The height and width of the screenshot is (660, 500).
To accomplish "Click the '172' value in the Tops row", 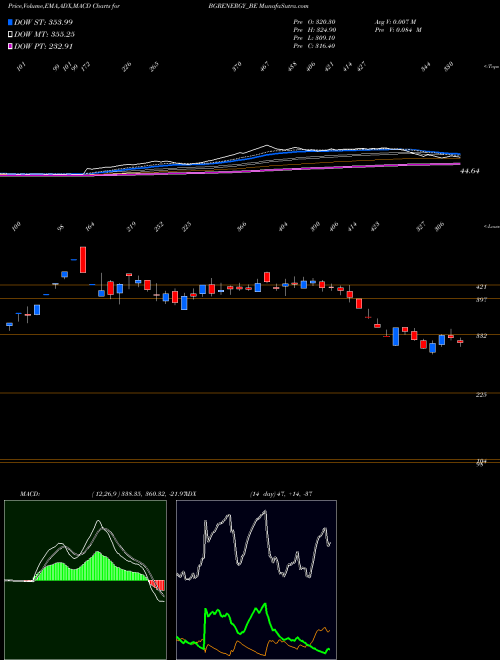I will [86, 67].
